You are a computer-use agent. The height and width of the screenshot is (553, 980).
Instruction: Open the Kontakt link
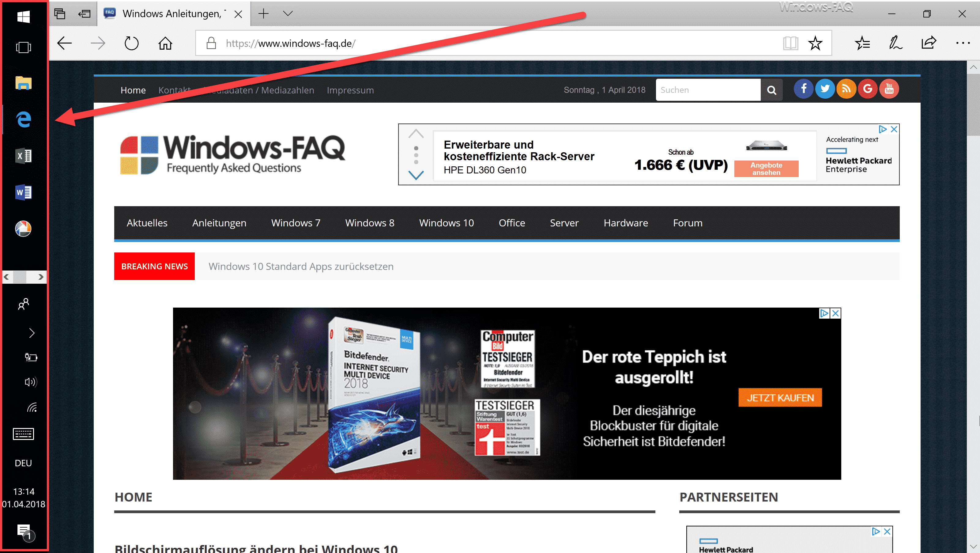pyautogui.click(x=175, y=90)
